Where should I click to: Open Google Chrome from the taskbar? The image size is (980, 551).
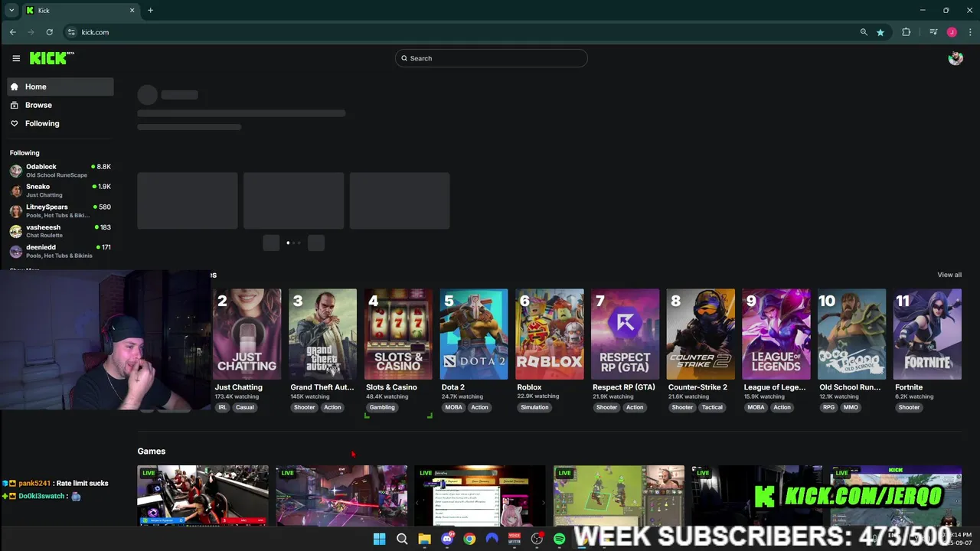coord(469,539)
